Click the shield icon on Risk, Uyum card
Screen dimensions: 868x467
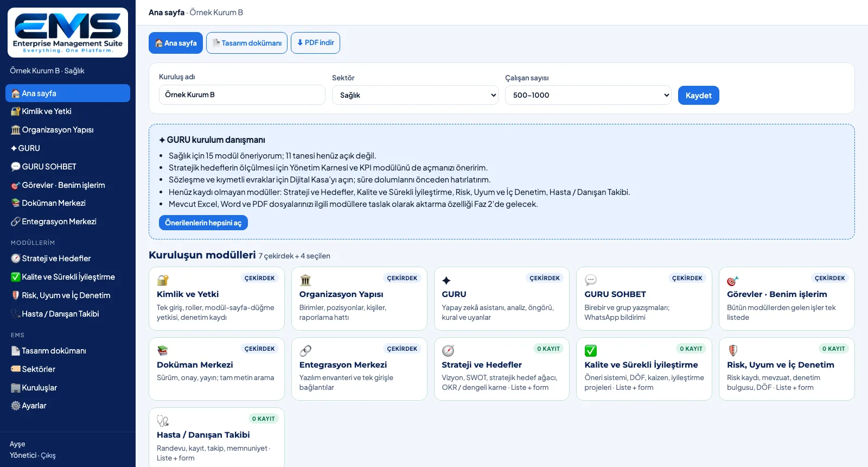[x=733, y=351]
